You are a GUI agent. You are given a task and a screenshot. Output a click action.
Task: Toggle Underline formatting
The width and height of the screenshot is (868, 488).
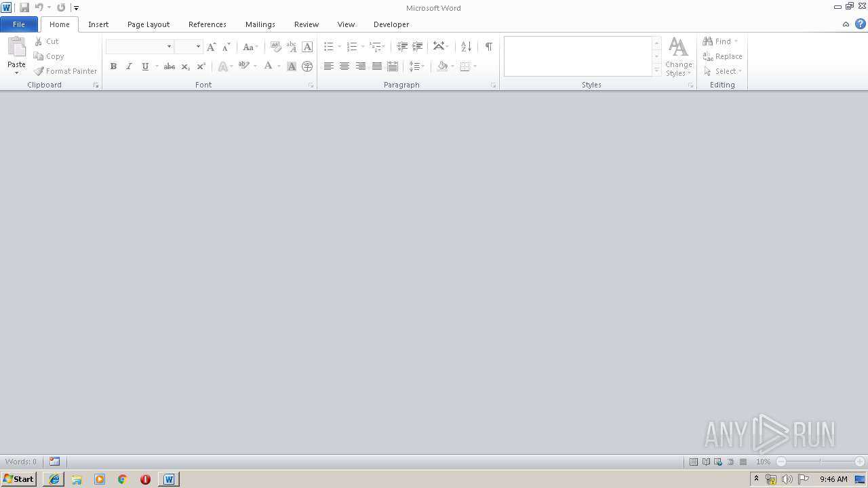point(145,66)
